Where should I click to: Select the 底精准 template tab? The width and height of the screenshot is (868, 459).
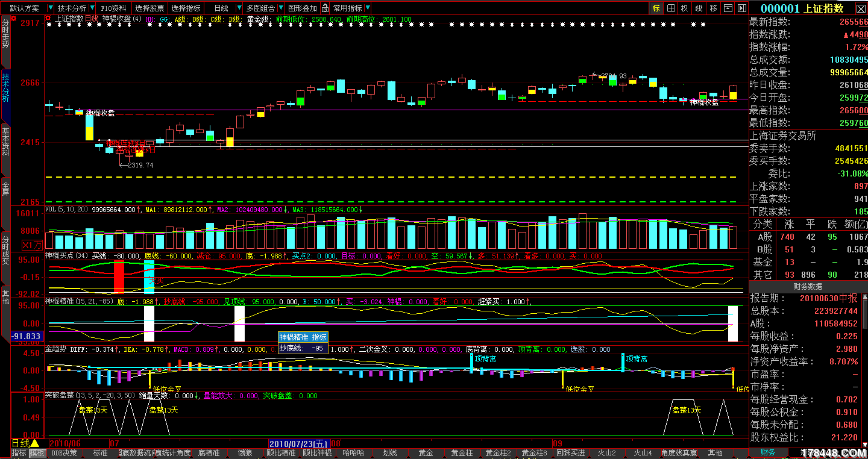pyautogui.click(x=209, y=453)
